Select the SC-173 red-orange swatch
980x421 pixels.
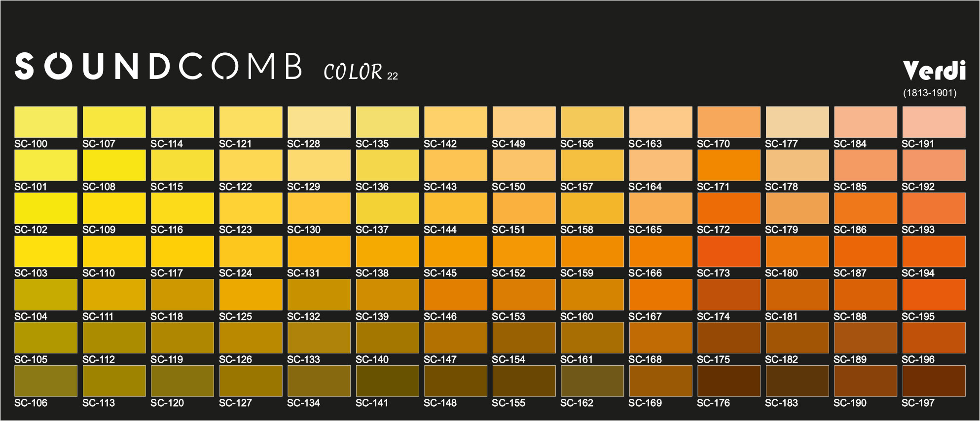click(729, 251)
